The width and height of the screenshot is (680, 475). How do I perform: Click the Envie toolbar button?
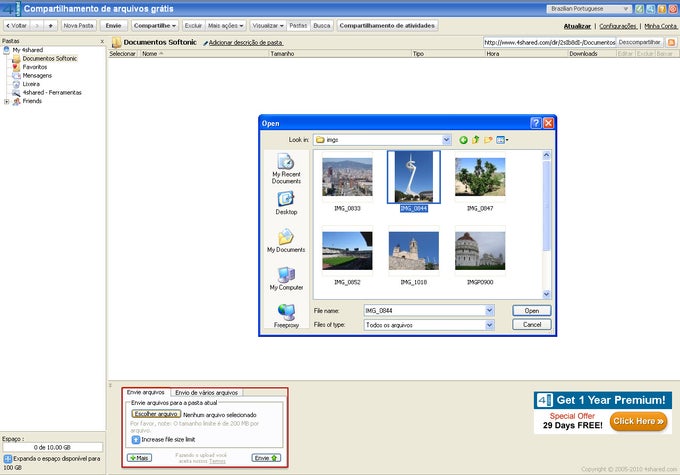coord(114,26)
